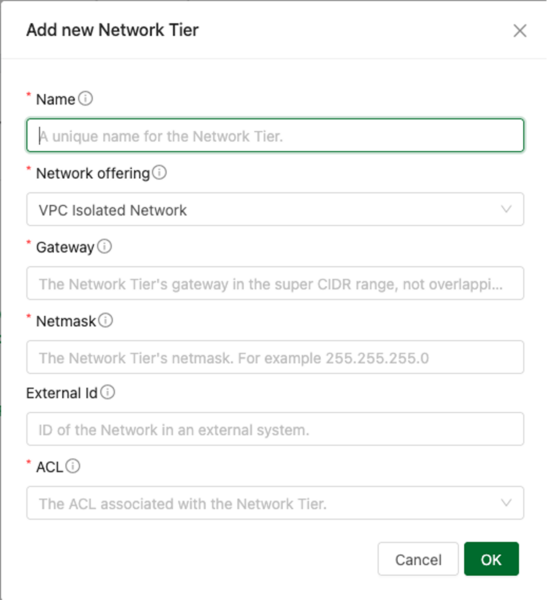Close the Add new Network Tier dialog
The height and width of the screenshot is (600, 547).
(520, 31)
